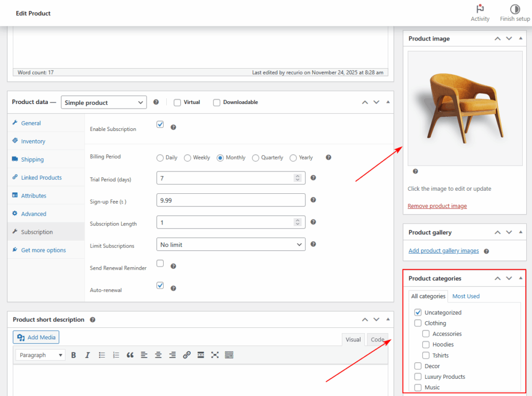The image size is (532, 396).
Task: Align text center in the description editor
Action: [157, 355]
